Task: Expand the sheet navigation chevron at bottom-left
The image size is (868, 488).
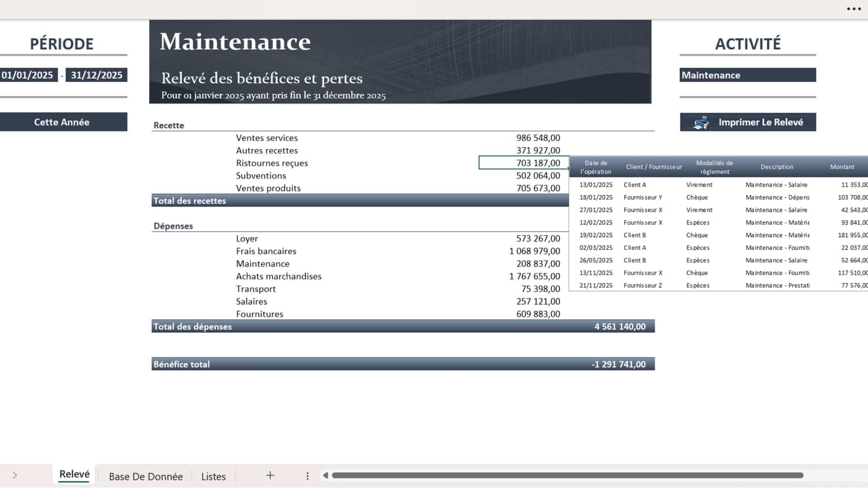Action: click(x=15, y=475)
